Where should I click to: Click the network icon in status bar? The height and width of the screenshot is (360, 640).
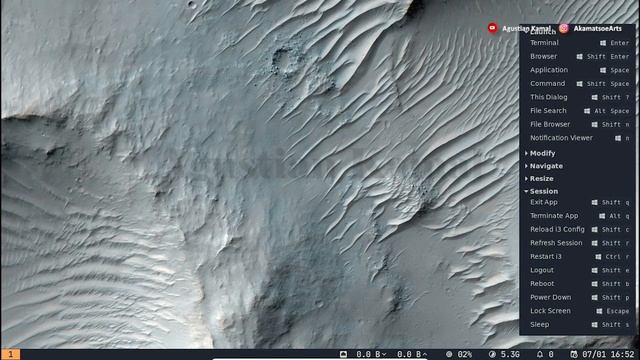pyautogui.click(x=343, y=354)
